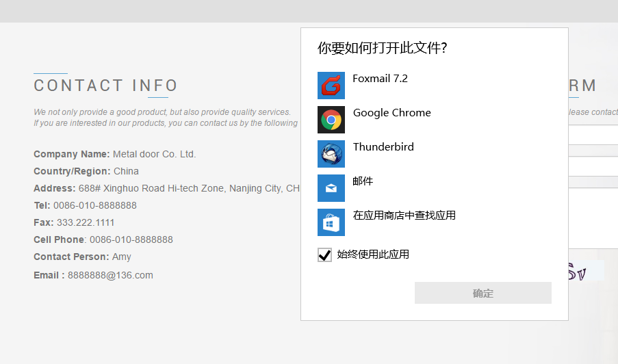The height and width of the screenshot is (364, 618).
Task: Select the 邮件 text option
Action: (363, 181)
